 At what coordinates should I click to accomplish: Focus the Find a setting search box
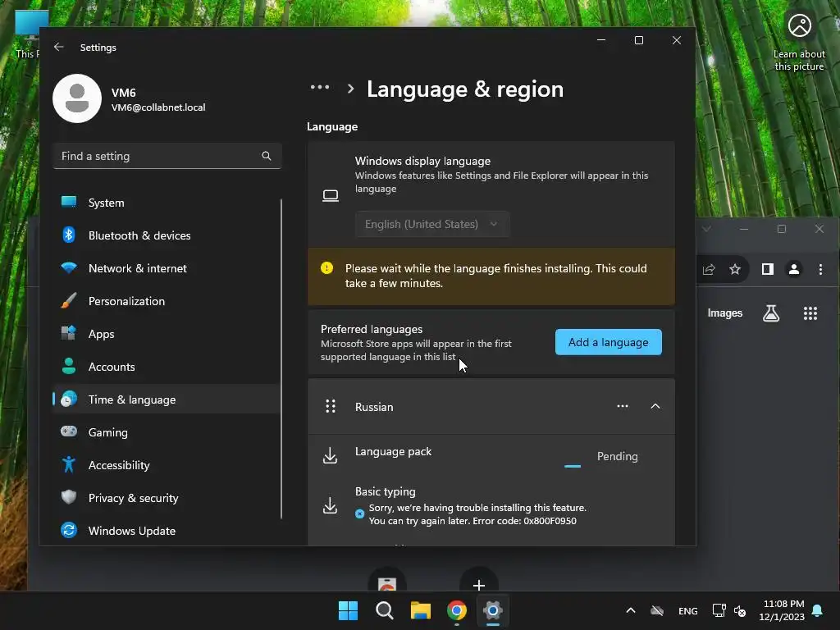(167, 156)
